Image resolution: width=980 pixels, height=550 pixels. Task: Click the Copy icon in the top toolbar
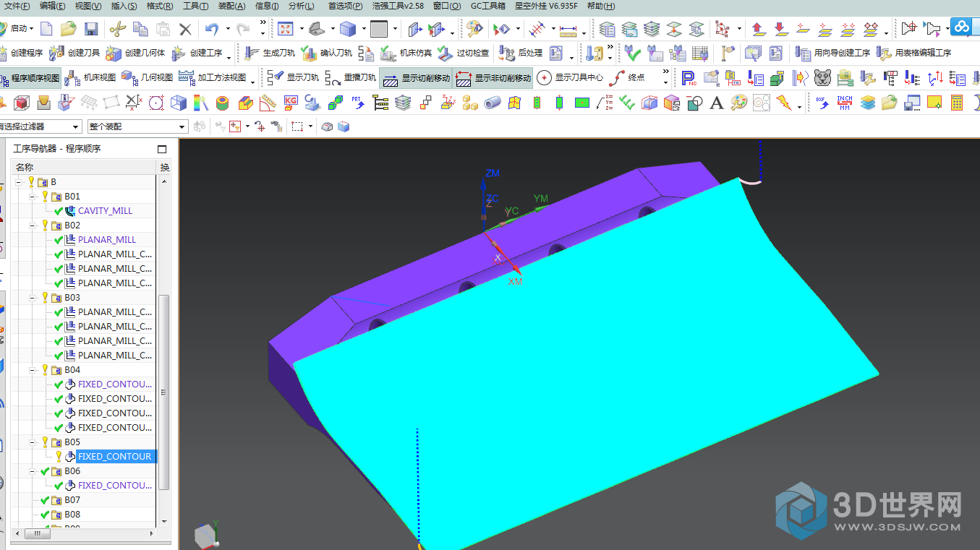click(x=140, y=29)
